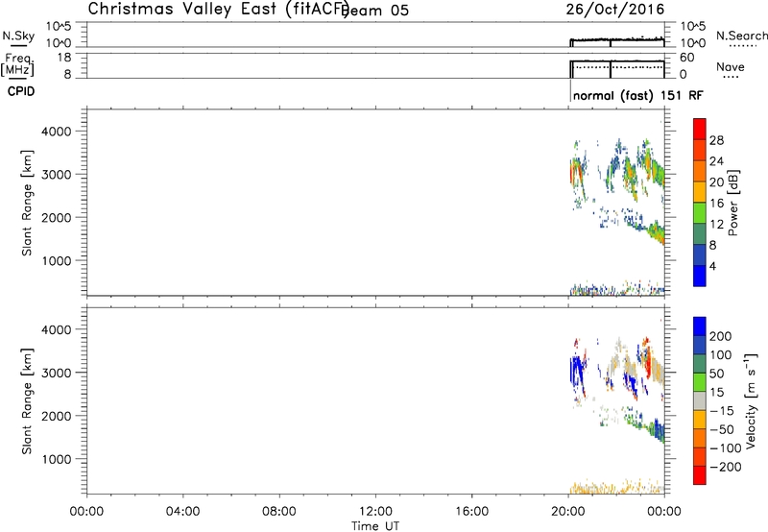The image size is (768, 532).
Task: Select the Power [dB] colorbar title
Action: (x=733, y=203)
